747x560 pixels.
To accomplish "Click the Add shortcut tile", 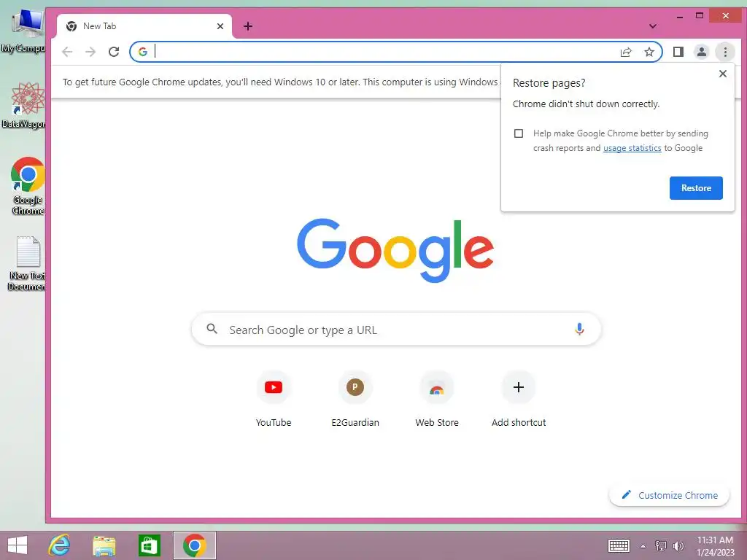I will [519, 399].
